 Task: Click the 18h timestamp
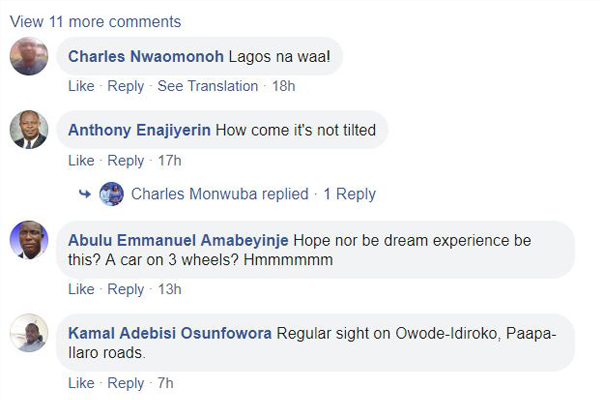pyautogui.click(x=284, y=86)
